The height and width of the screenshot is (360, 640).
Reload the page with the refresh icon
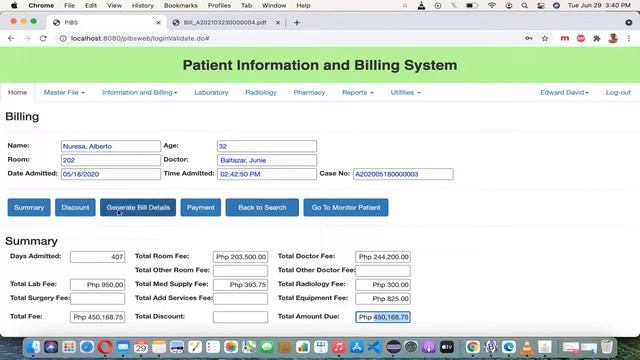[43, 38]
